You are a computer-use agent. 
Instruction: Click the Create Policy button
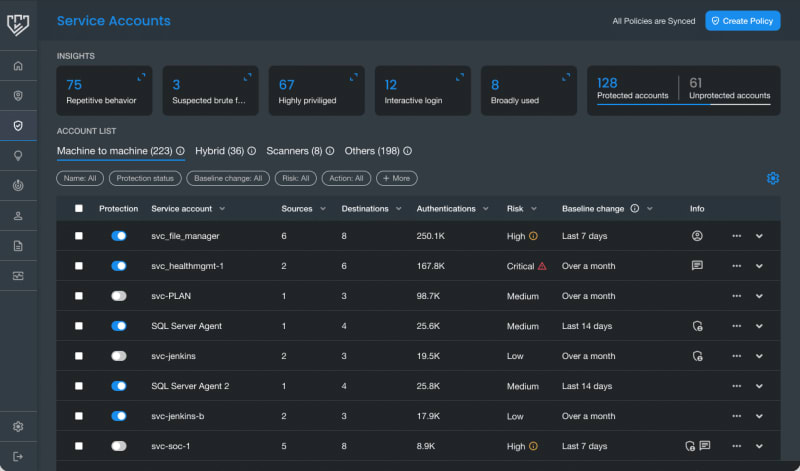click(x=742, y=21)
